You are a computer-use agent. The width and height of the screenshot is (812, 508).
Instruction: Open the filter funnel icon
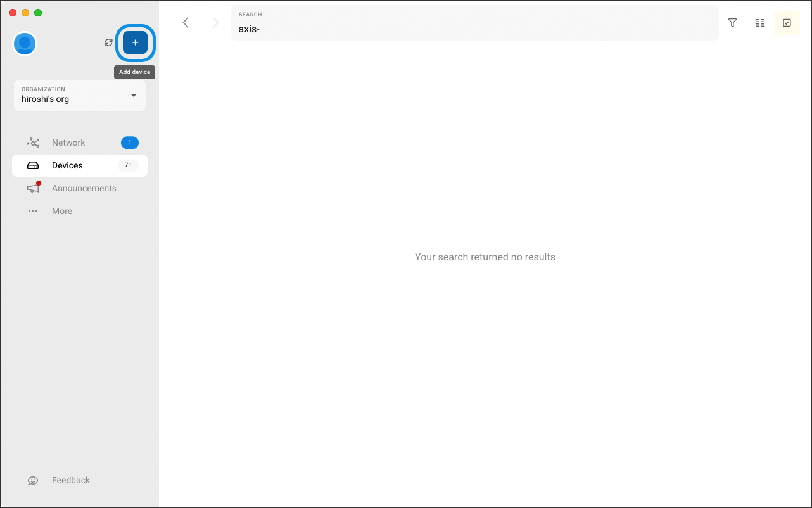click(733, 23)
